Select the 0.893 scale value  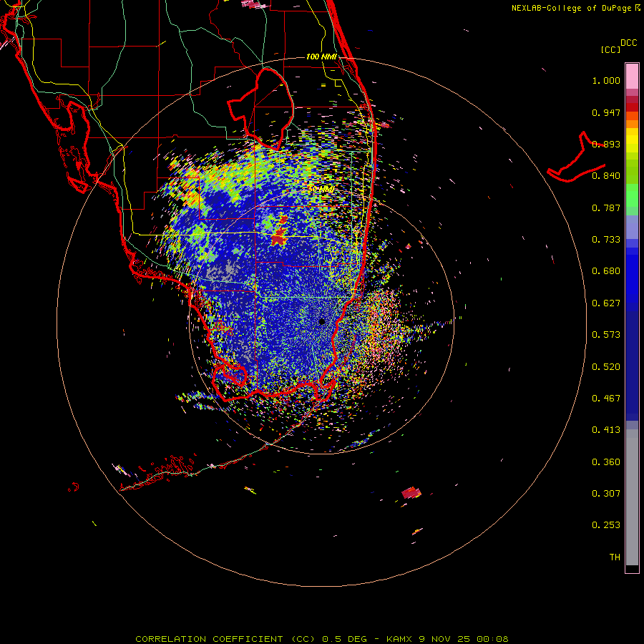tap(606, 144)
